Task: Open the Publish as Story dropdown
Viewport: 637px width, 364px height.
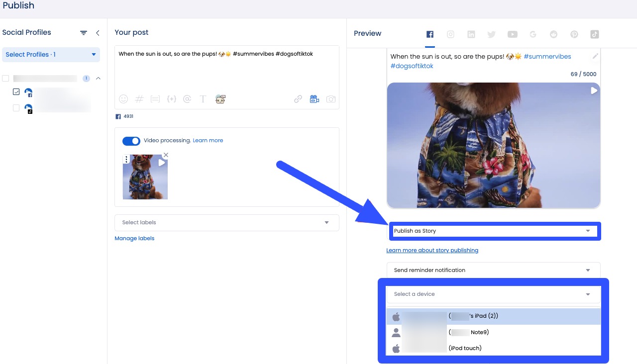Action: point(494,231)
